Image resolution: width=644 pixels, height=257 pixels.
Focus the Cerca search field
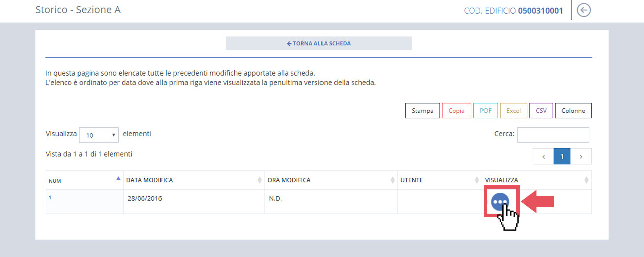click(x=553, y=135)
